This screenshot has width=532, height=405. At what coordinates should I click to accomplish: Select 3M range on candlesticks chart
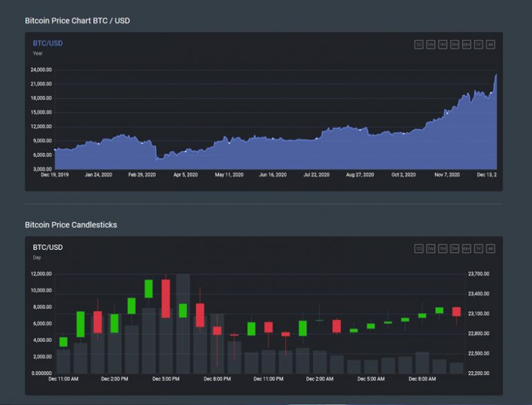(x=454, y=249)
